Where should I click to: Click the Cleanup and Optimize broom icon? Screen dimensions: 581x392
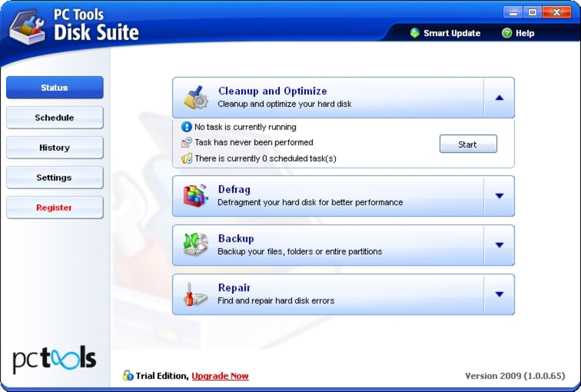195,98
